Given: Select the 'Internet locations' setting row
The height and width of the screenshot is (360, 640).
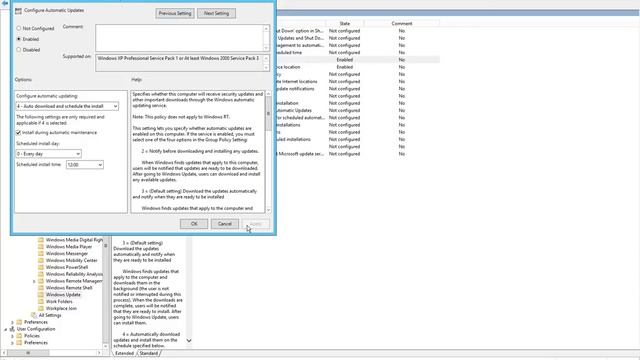Looking at the screenshot, I should tap(358, 82).
